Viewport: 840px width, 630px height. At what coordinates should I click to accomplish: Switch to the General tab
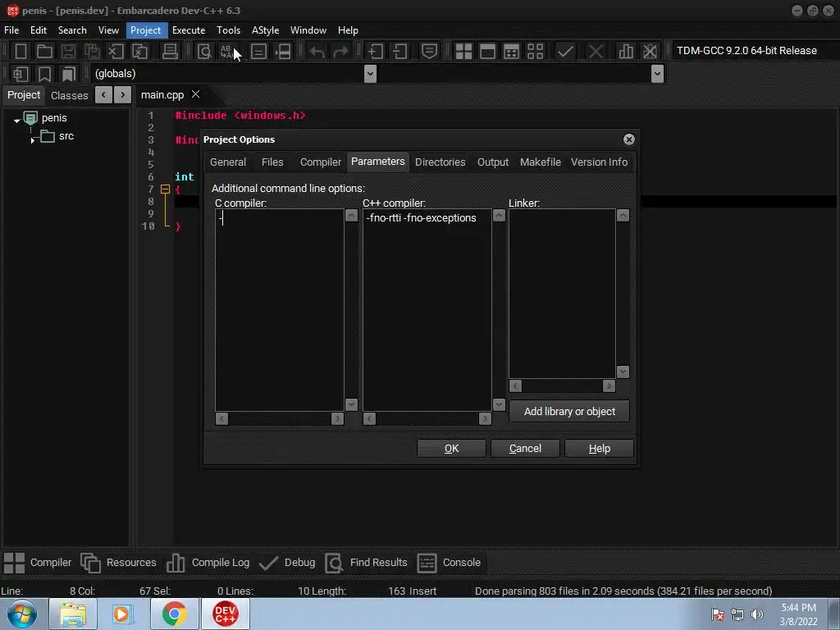(228, 162)
